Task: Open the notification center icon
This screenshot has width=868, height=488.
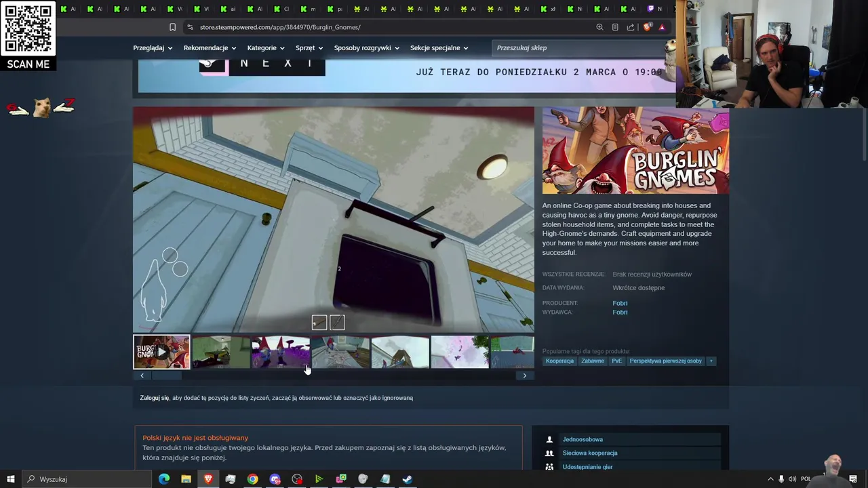Action: (853, 479)
